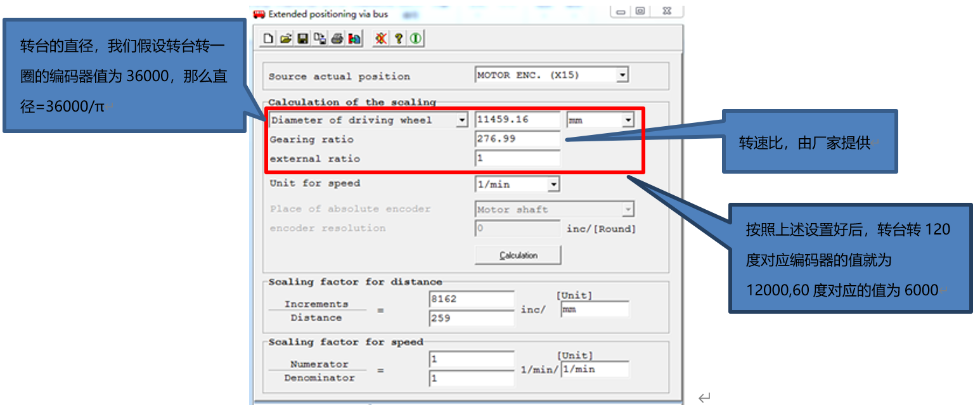The width and height of the screenshot is (980, 417).
Task: Click the speed Numerator input field
Action: click(x=471, y=359)
